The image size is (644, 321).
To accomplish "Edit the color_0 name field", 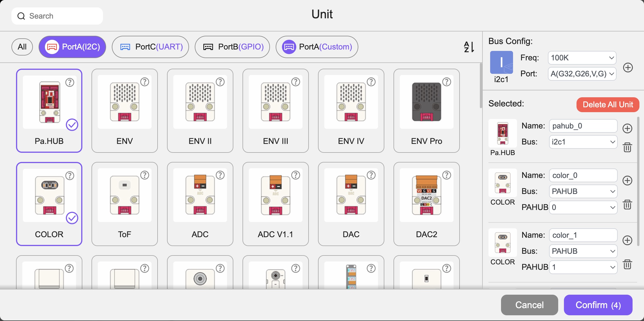I will tap(583, 175).
